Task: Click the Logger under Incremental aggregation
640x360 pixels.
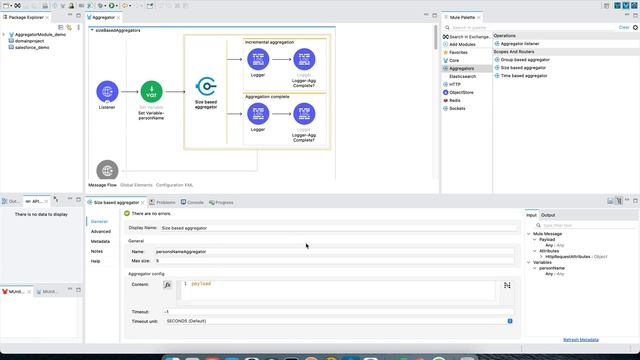Action: tap(258, 59)
